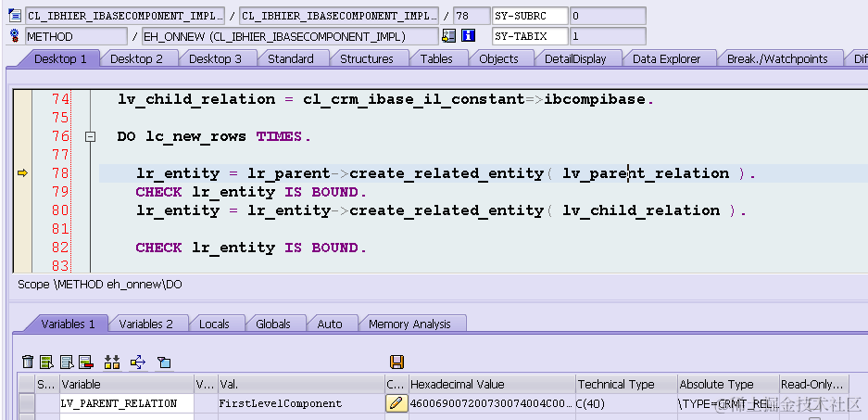Click the SY-SUBRC value field showing 0
868x420 pixels.
click(x=608, y=16)
